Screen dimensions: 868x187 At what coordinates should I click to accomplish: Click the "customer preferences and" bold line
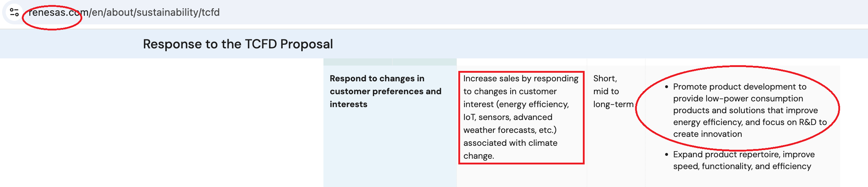385,91
